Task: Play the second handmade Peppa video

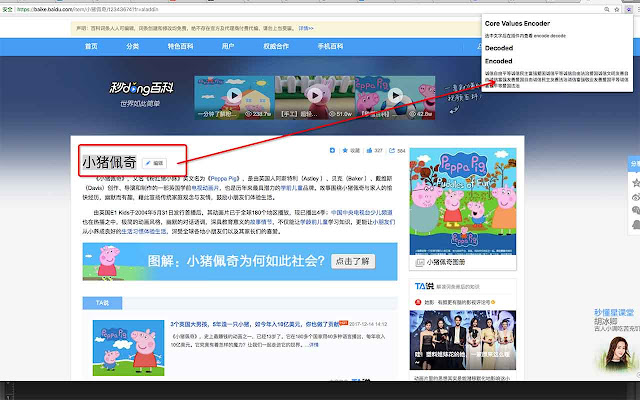Action: coord(315,96)
